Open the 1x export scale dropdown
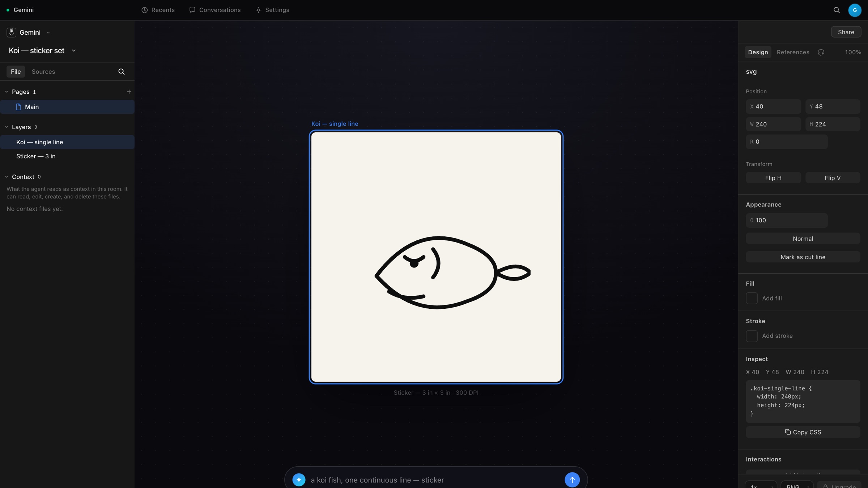868x488 pixels. pos(761,484)
